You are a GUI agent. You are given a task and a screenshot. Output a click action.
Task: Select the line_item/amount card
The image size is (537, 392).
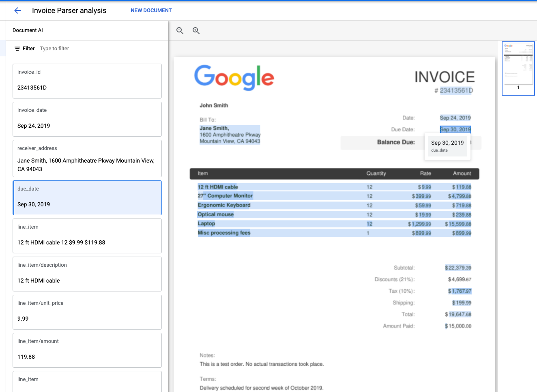[87, 350]
